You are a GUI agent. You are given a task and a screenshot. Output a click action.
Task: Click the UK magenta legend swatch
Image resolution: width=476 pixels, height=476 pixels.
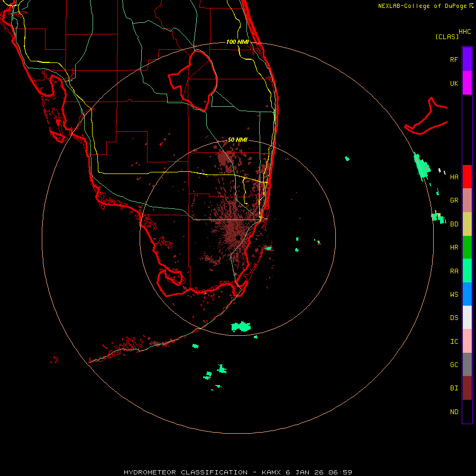click(x=467, y=83)
